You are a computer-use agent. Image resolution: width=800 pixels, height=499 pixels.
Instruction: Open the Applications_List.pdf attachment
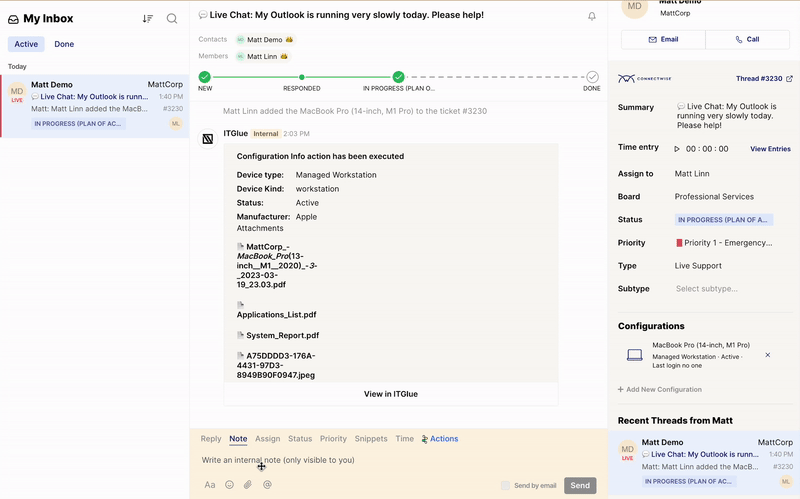(x=277, y=310)
